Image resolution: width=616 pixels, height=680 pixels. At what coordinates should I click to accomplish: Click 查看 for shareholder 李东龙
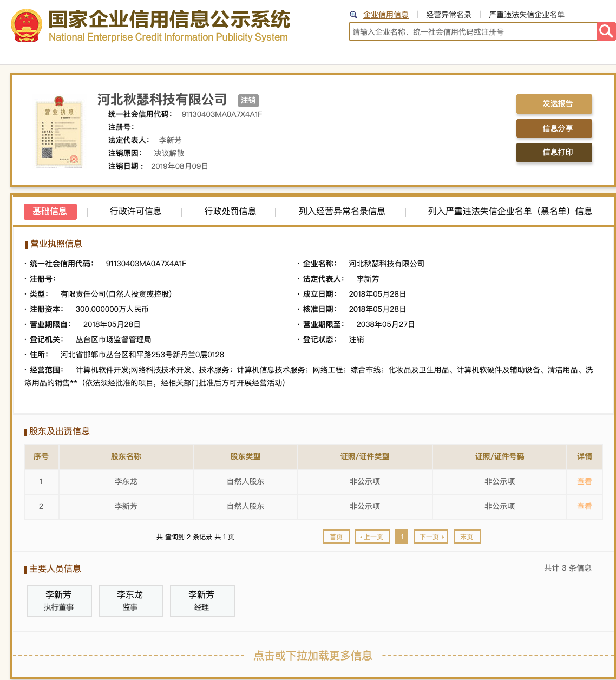[584, 481]
